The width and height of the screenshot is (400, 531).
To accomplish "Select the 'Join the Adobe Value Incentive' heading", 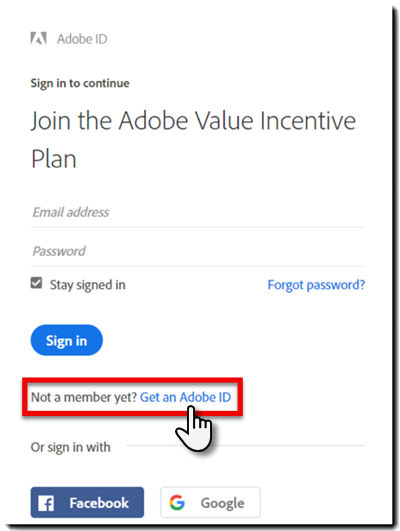I will coord(193,121).
